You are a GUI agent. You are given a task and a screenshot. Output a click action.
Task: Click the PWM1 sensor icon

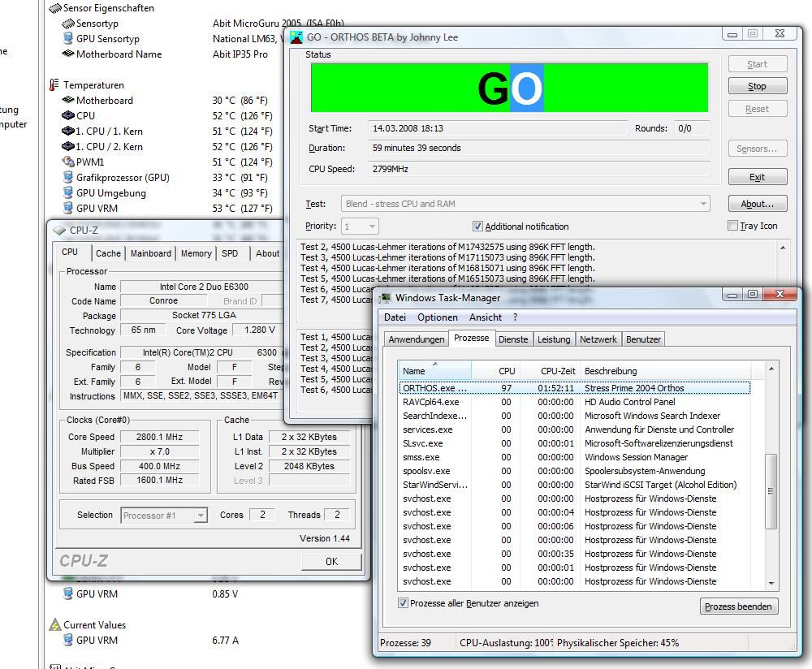(x=68, y=162)
